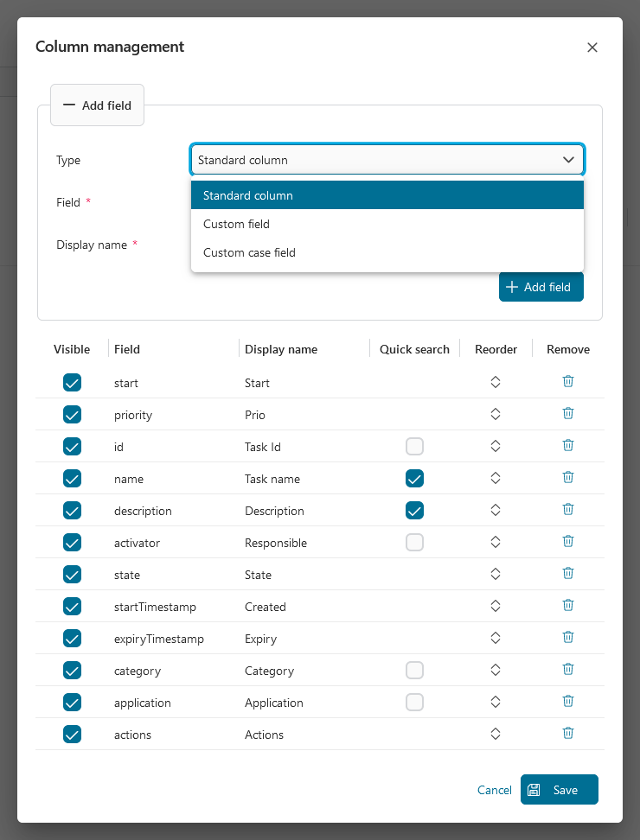Uncheck Visible checkbox for the id field

coord(73,447)
